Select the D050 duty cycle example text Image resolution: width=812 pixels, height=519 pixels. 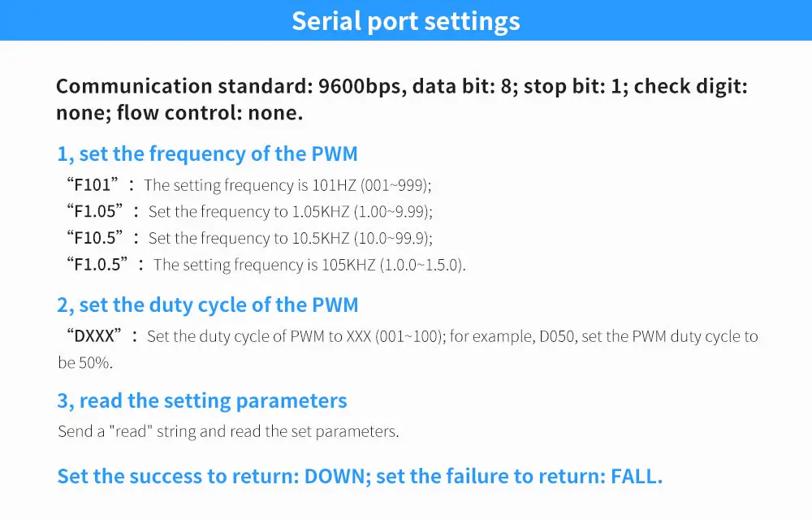click(x=604, y=336)
